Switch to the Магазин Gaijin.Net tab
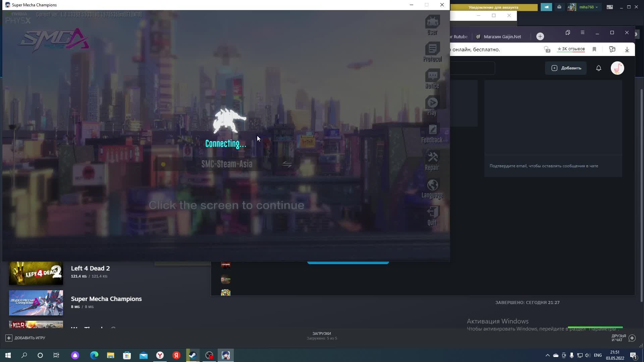This screenshot has height=362, width=644. (502, 37)
